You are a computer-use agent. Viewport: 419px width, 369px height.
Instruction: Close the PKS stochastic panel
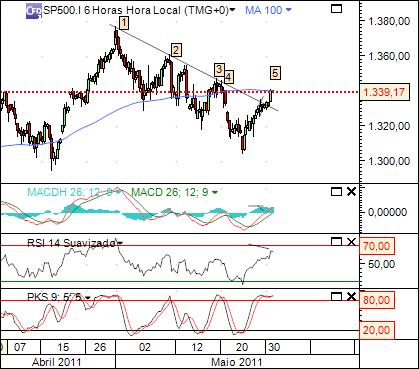[x=351, y=296]
